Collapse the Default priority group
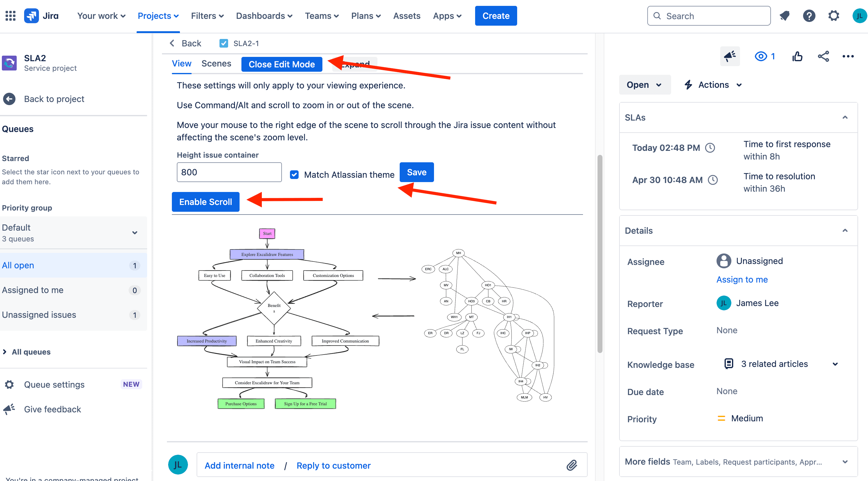The image size is (868, 481). (x=134, y=232)
